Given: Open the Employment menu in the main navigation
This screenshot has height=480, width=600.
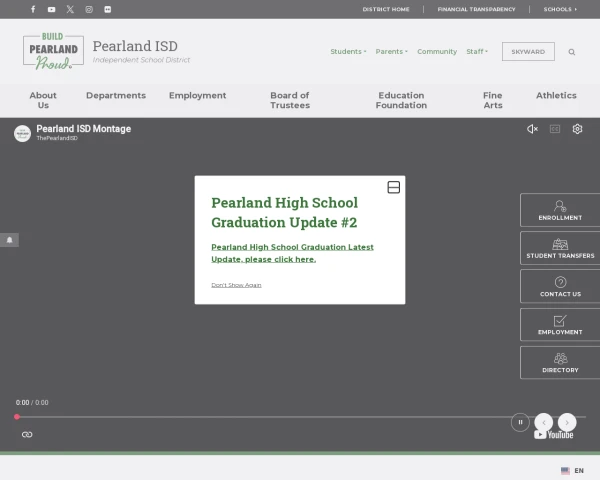Looking at the screenshot, I should (x=197, y=95).
